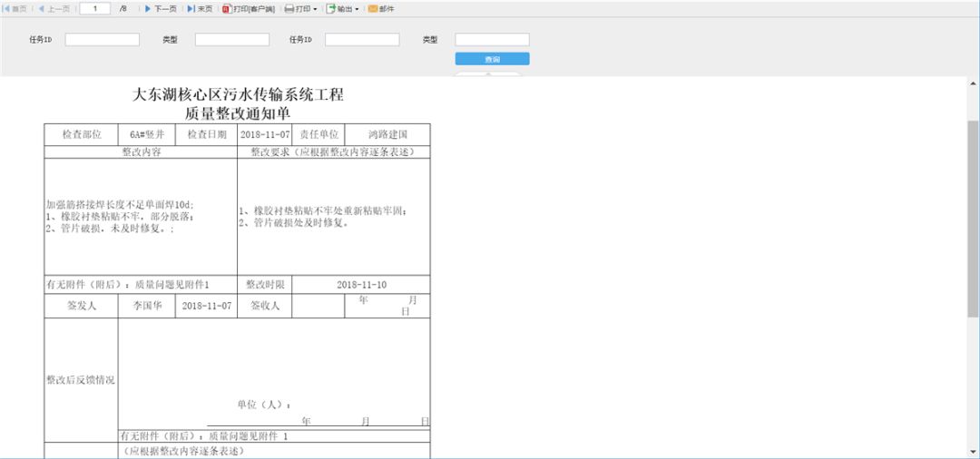
Task: Click the 李国华 issuer cell
Action: pos(147,306)
